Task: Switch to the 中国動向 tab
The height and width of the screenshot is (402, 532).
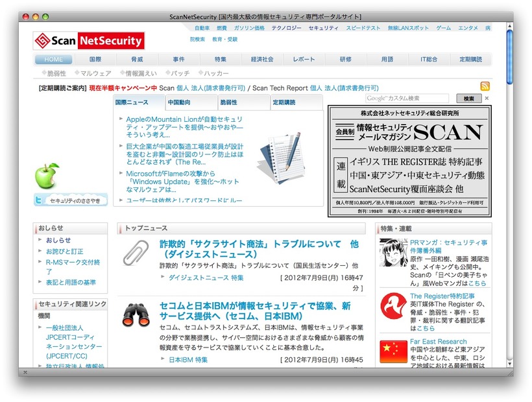Action: coord(191,102)
